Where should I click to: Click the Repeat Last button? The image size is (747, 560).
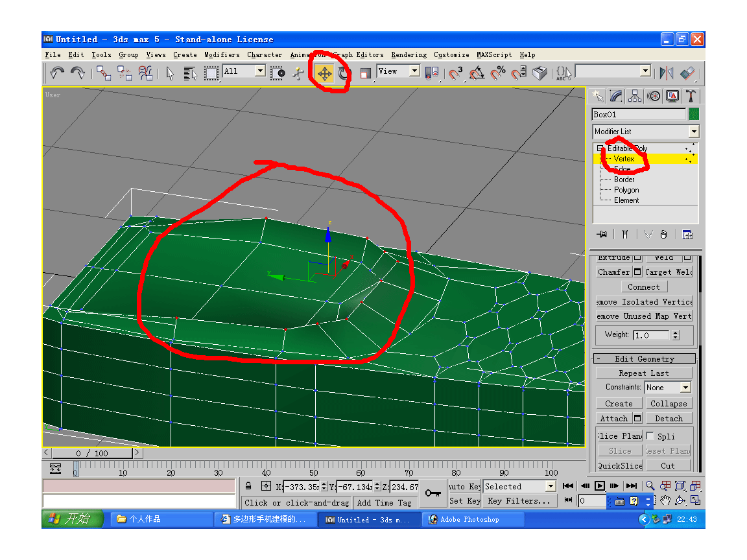644,373
